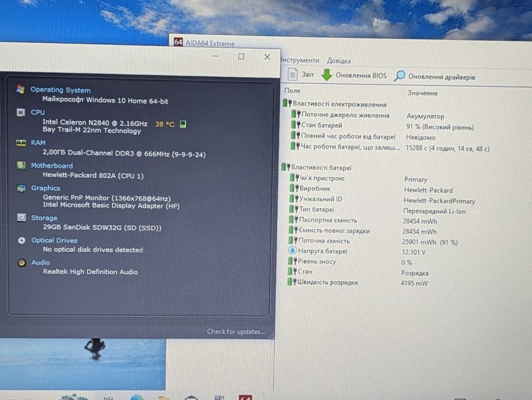The image size is (532, 400).
Task: Select the Властивості електроживлення group row
Action: pyautogui.click(x=335, y=104)
